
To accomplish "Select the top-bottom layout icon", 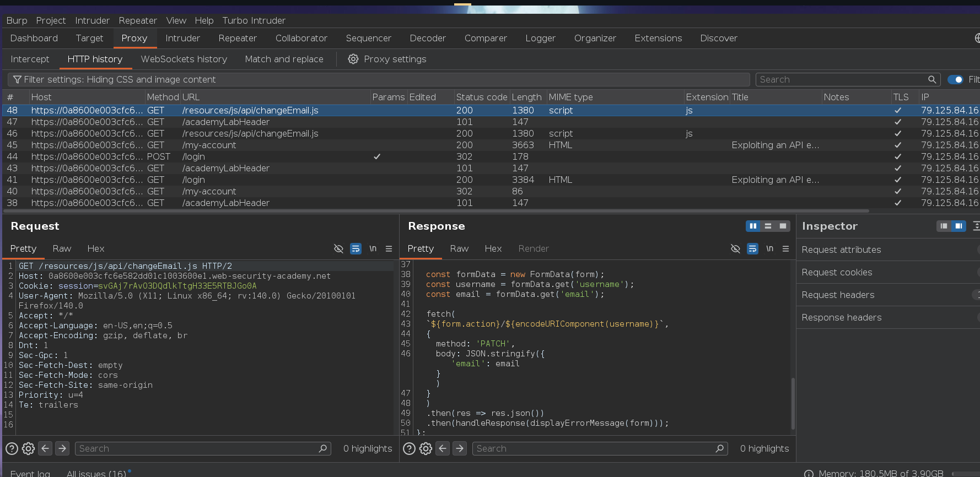I will (x=768, y=226).
